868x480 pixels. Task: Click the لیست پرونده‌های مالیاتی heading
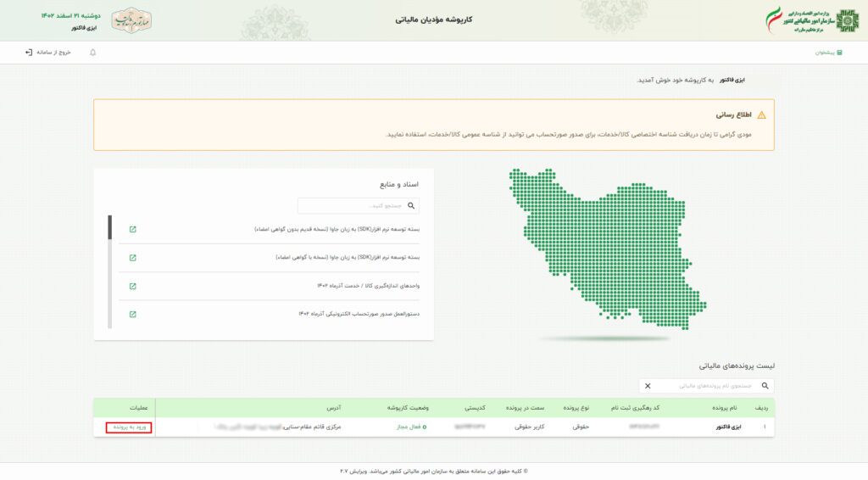click(x=737, y=366)
